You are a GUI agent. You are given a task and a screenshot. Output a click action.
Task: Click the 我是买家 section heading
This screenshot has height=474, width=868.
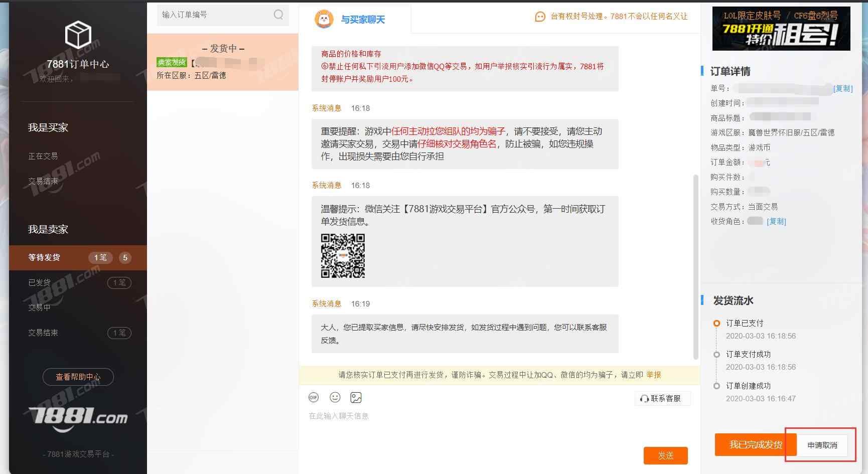48,127
